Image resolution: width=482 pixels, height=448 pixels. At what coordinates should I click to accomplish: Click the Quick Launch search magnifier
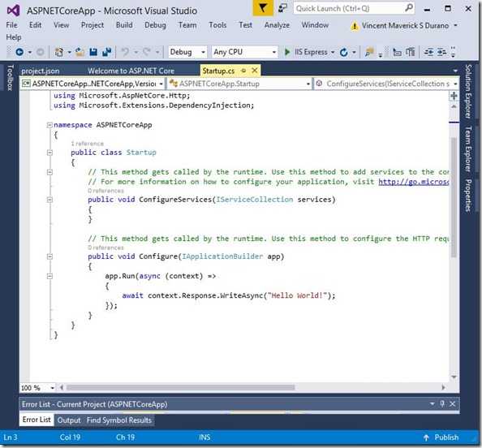pos(409,8)
